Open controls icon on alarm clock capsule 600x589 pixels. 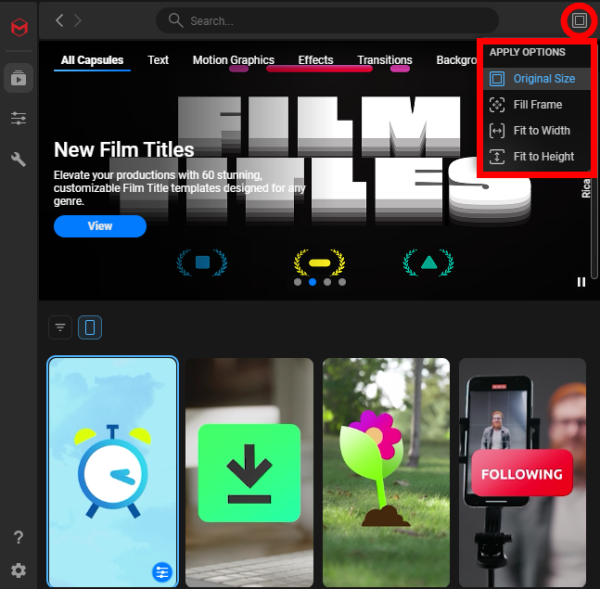click(162, 572)
